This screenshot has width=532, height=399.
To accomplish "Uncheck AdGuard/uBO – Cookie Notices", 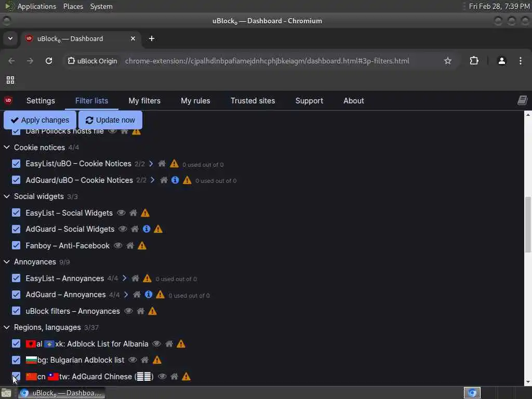I will (16, 180).
